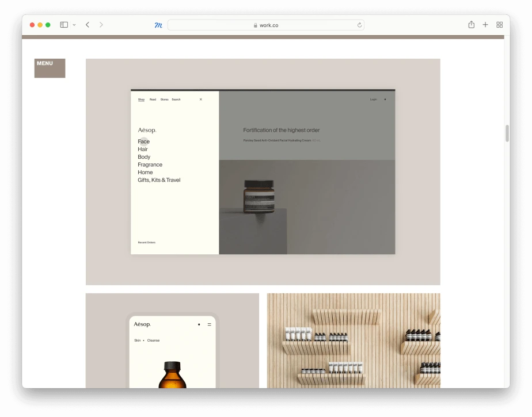Click the wooden shelf store photo
The width and height of the screenshot is (532, 417).
tap(354, 341)
